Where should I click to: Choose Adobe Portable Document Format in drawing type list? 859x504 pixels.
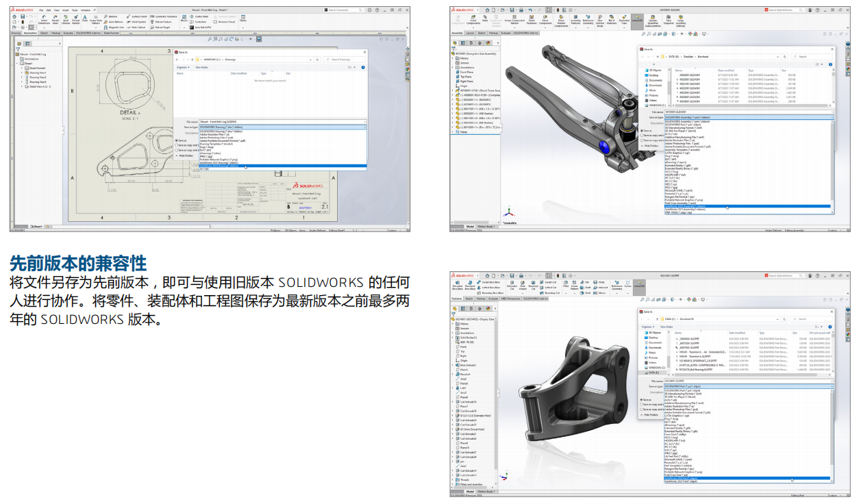(223, 141)
